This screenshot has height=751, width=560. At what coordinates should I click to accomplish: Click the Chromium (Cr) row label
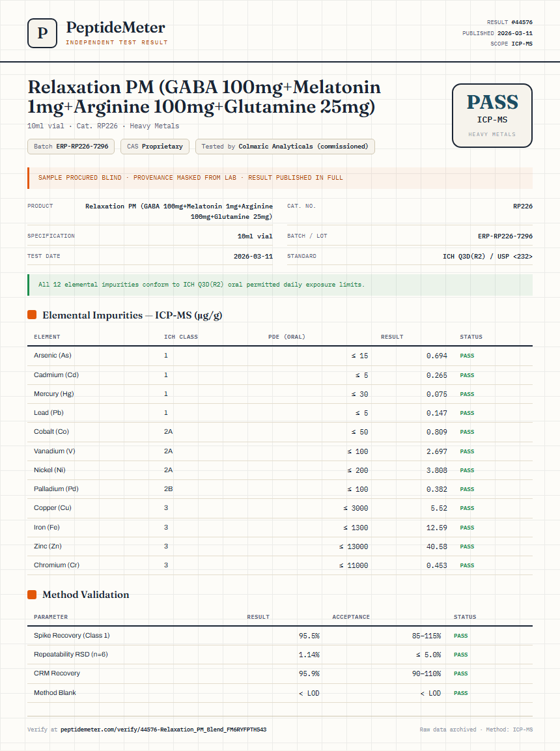[57, 565]
